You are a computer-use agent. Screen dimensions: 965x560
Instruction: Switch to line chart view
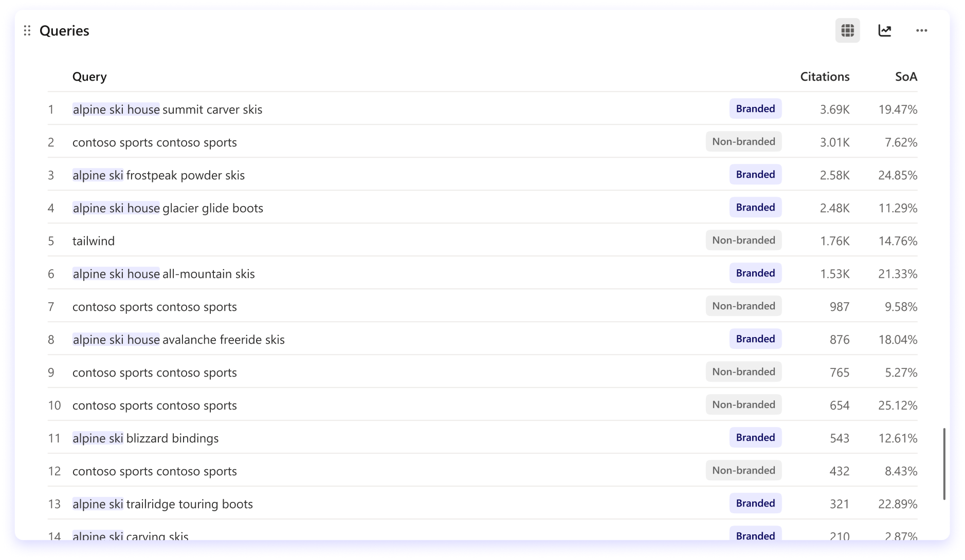pyautogui.click(x=884, y=31)
